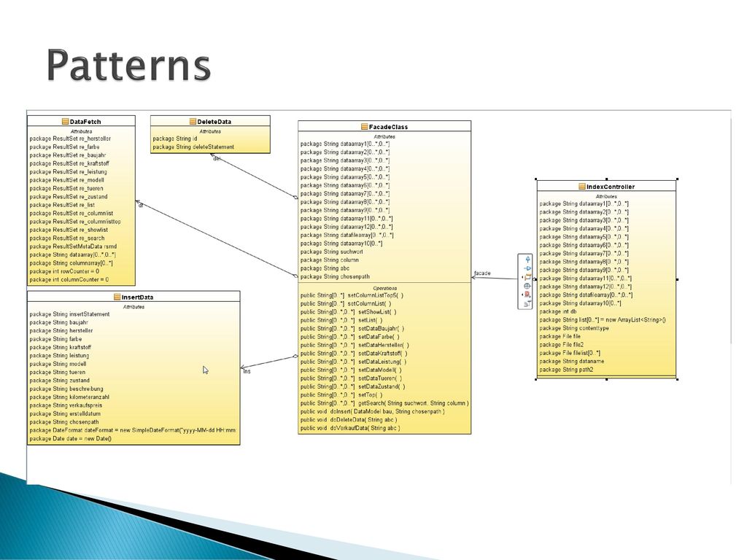Click 'package DateFormat dateFormat' attribute in InsertData
The width and height of the screenshot is (747, 560).
[133, 430]
